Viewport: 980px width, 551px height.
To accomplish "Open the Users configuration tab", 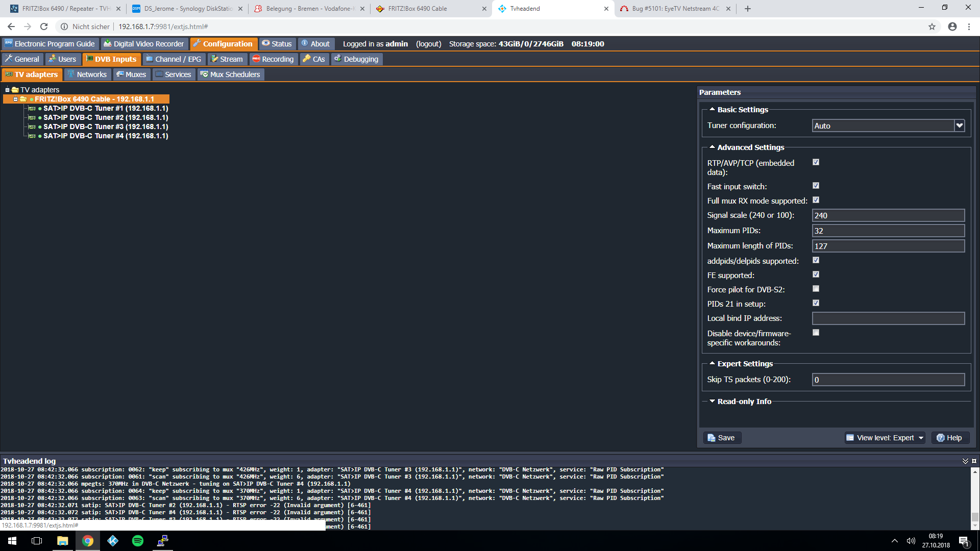I will (x=62, y=59).
